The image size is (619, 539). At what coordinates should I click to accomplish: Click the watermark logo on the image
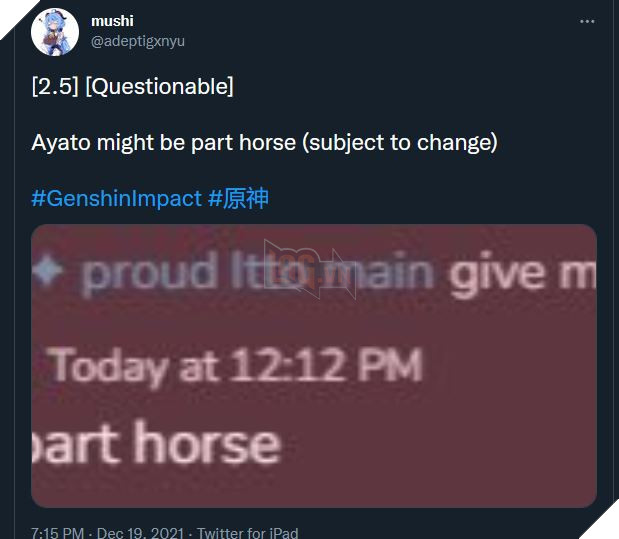tap(307, 267)
